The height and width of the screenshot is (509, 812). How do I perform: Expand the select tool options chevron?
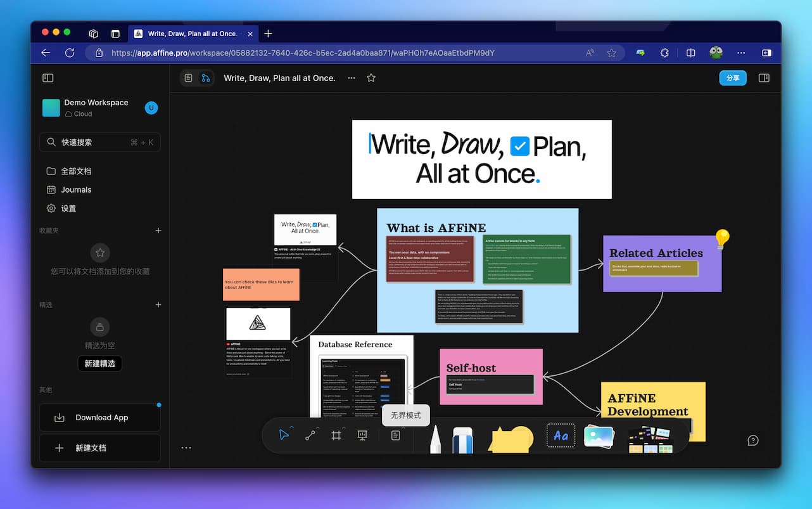tap(291, 428)
